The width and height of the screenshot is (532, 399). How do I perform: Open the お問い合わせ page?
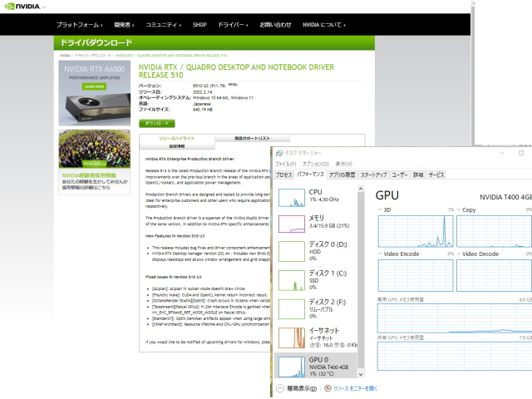[x=275, y=25]
